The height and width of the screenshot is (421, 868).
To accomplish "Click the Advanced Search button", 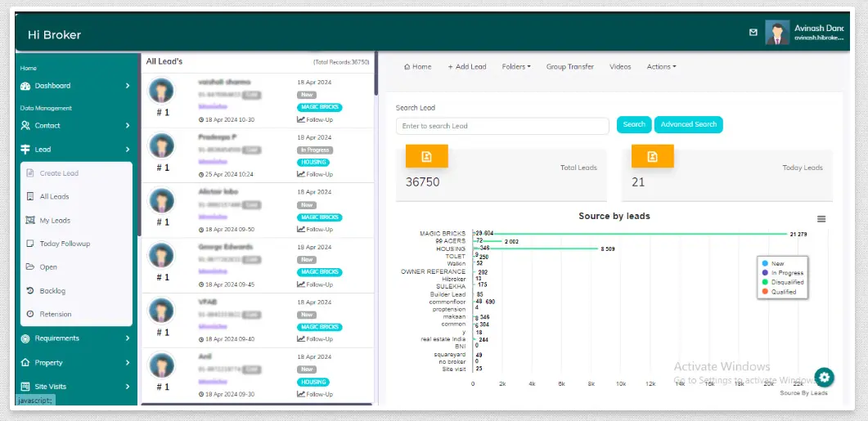I will 688,125.
